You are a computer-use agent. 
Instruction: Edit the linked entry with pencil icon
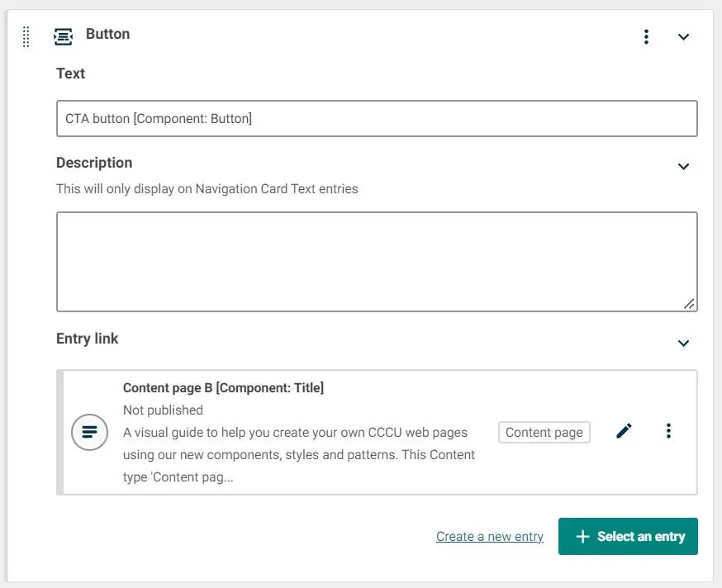(x=624, y=431)
